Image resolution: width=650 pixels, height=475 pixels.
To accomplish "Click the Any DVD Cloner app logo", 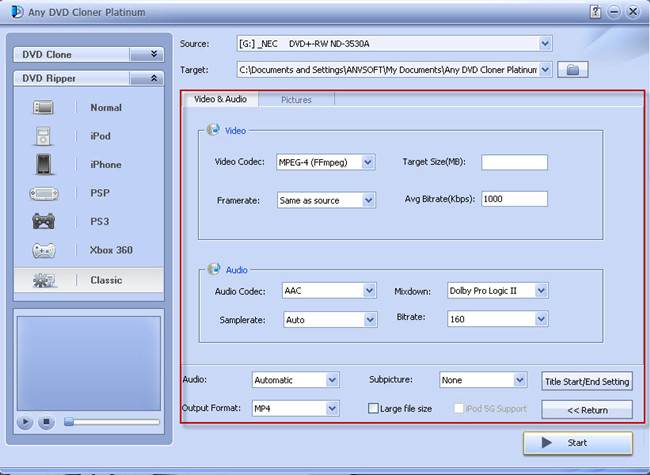I will click(x=17, y=12).
